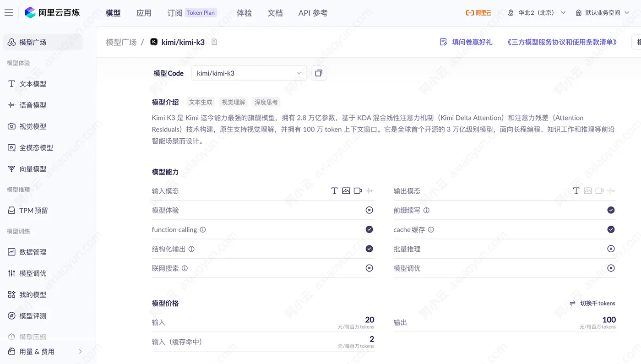The image size is (641, 364).
Task: Click the 结构化输出 supported checkmark
Action: (369, 249)
